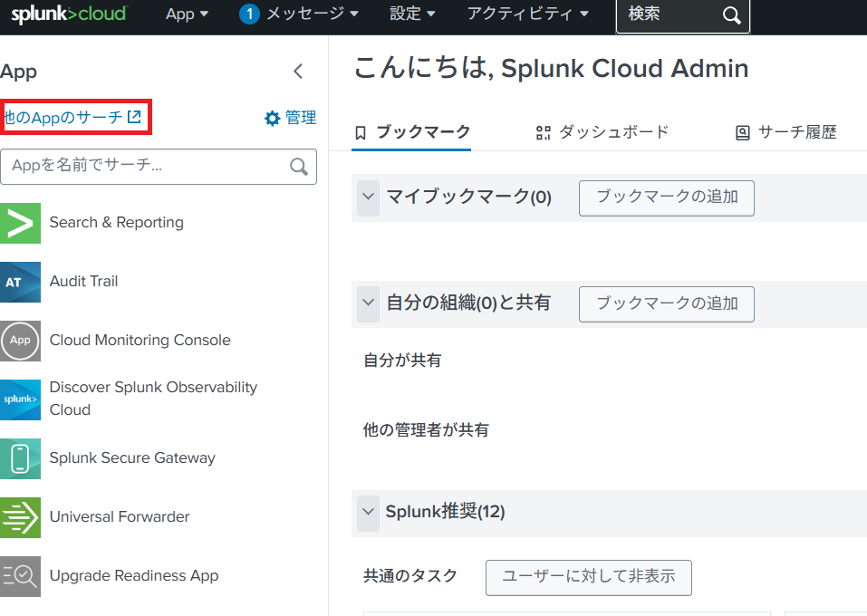
Task: Collapse the Splunk推奨 section
Action: (368, 512)
